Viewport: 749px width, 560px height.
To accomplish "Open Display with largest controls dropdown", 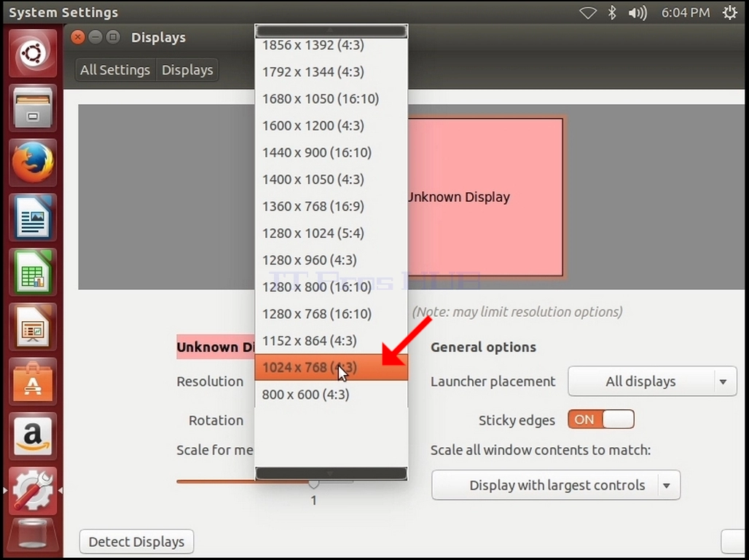I will tap(556, 485).
